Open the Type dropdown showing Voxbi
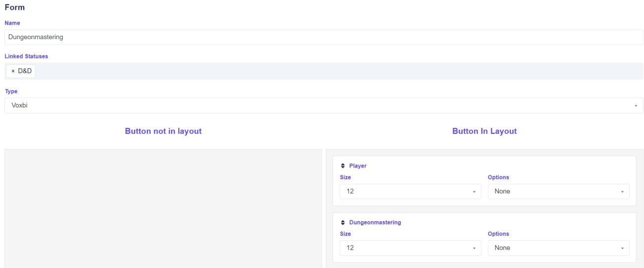644x268 pixels. (323, 106)
